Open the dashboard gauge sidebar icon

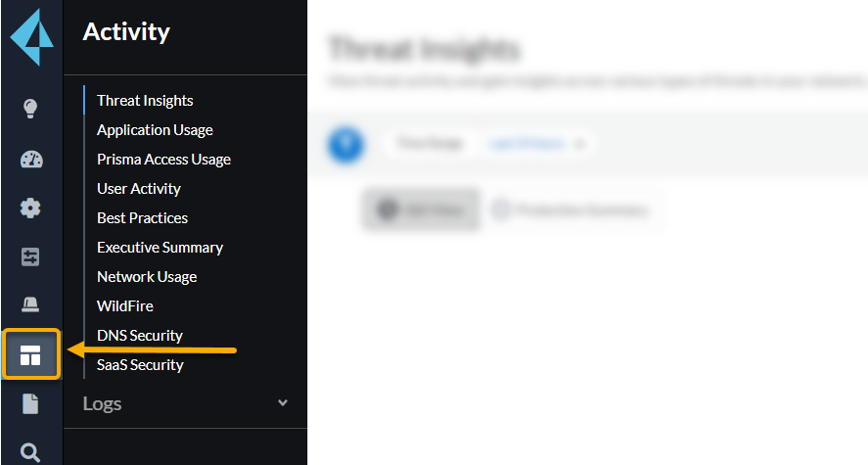click(30, 160)
